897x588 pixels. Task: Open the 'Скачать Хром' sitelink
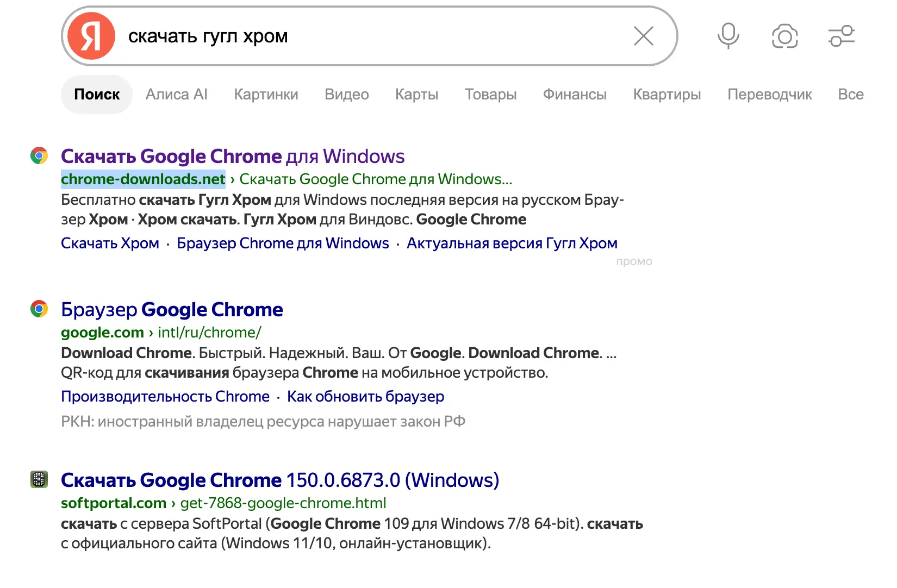click(x=110, y=243)
